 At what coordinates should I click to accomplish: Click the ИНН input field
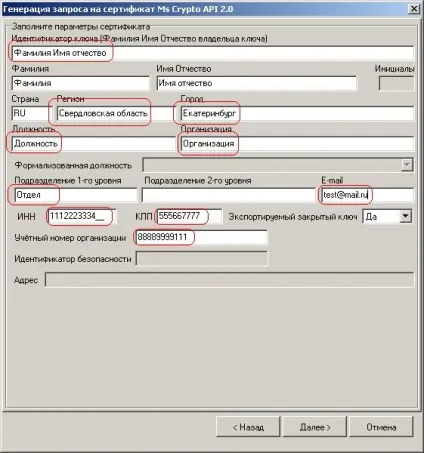coord(82,216)
